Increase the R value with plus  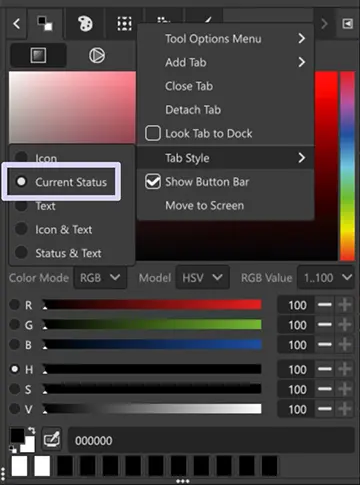(x=345, y=305)
